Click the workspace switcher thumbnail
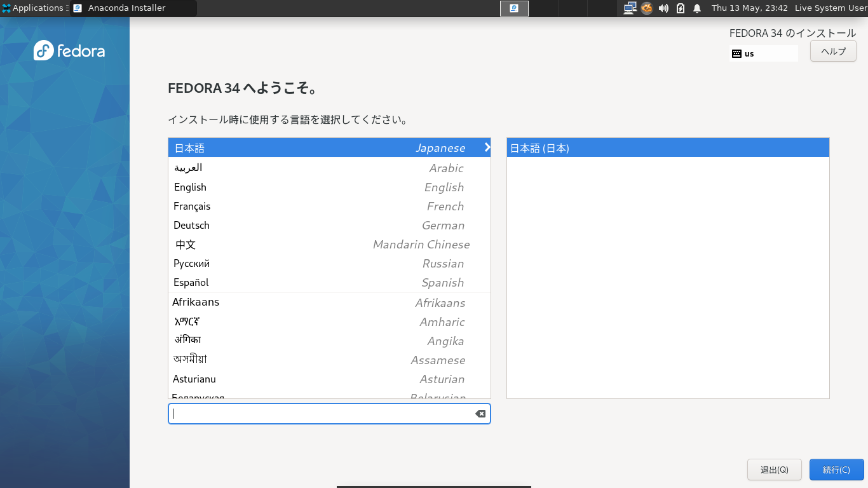Screen dimensions: 868x488 point(514,8)
